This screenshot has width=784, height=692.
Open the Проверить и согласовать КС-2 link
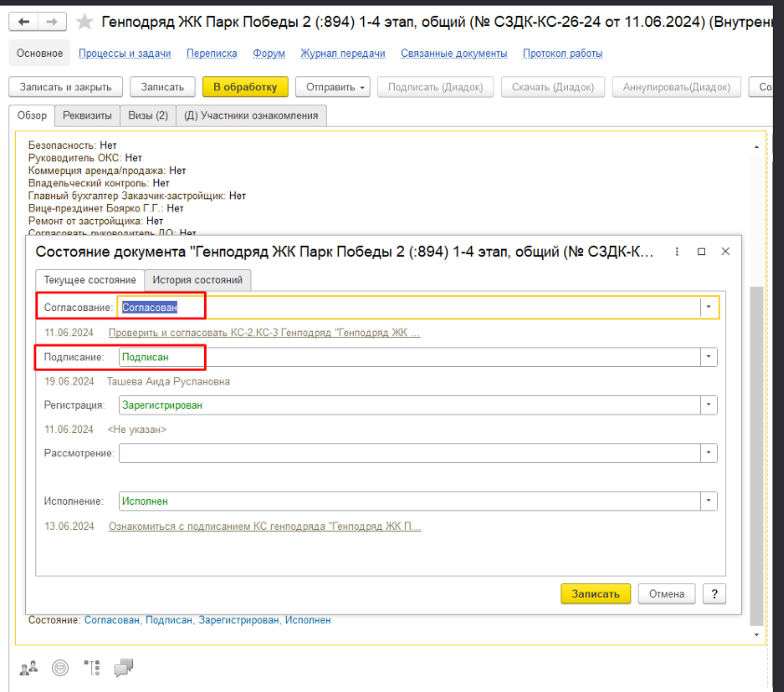pos(264,332)
